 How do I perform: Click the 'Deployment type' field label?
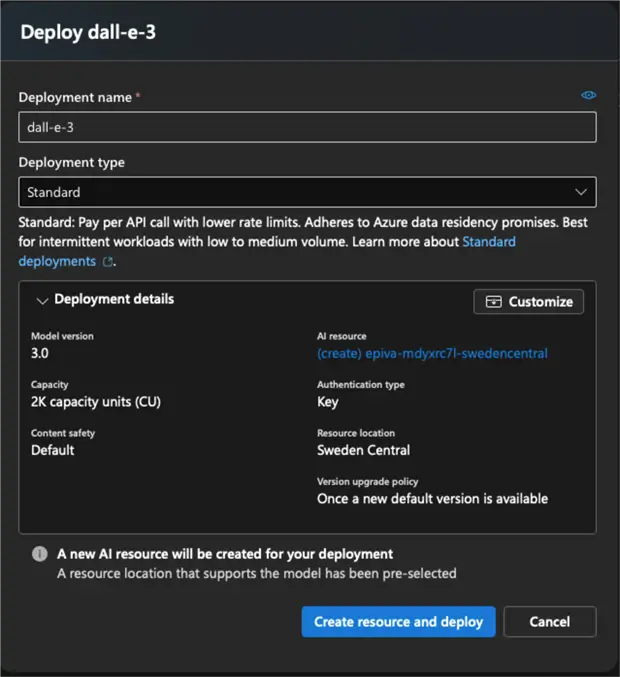point(72,162)
